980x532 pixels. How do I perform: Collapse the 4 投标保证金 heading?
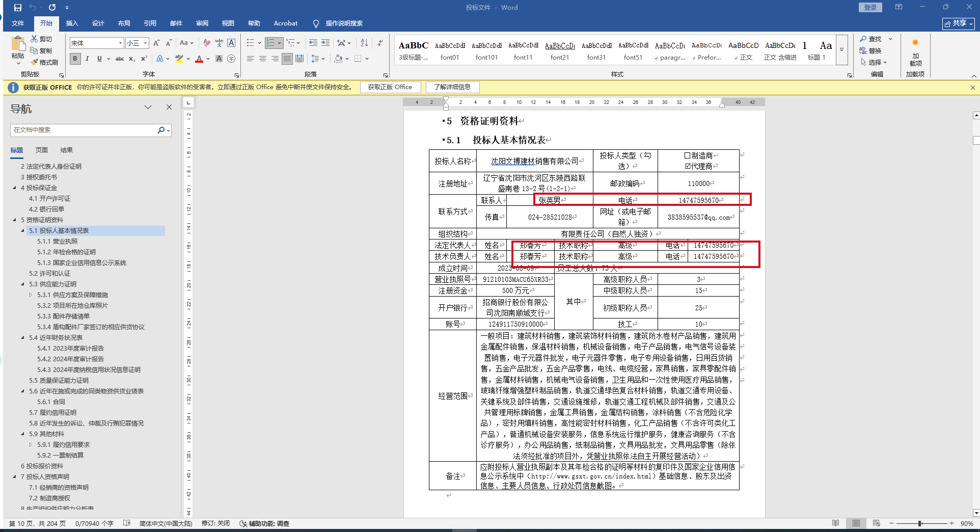click(x=14, y=188)
